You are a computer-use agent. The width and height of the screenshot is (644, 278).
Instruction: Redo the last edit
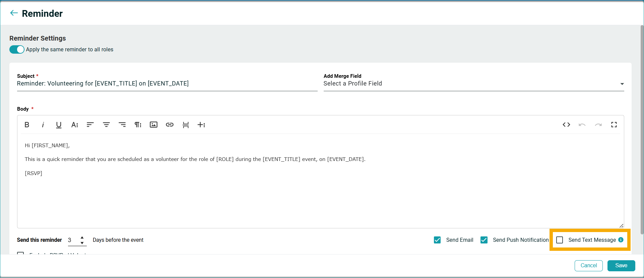598,125
